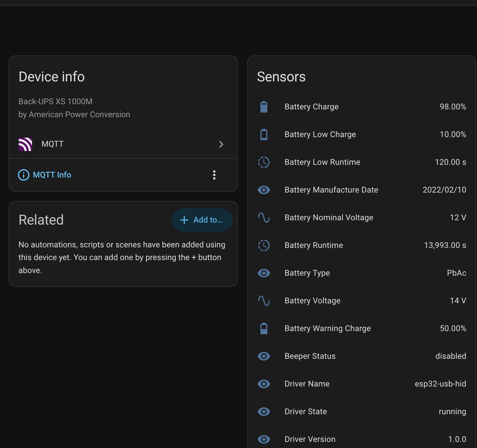
Task: Click the disabled beeper status value
Action: pos(451,356)
